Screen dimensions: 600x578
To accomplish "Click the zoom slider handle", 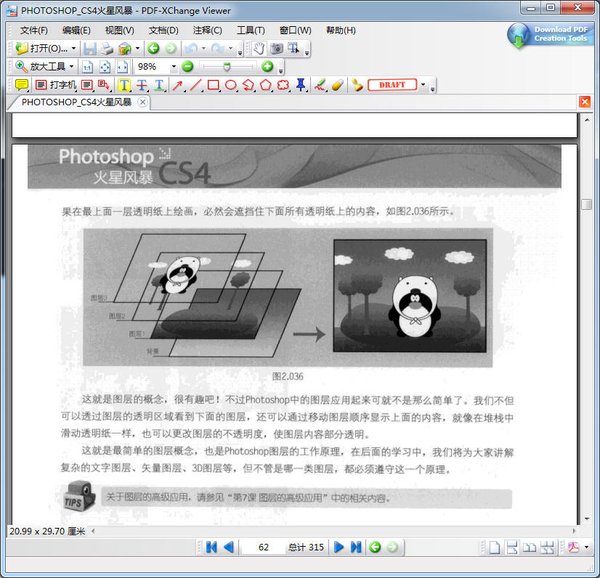I will pyautogui.click(x=227, y=67).
